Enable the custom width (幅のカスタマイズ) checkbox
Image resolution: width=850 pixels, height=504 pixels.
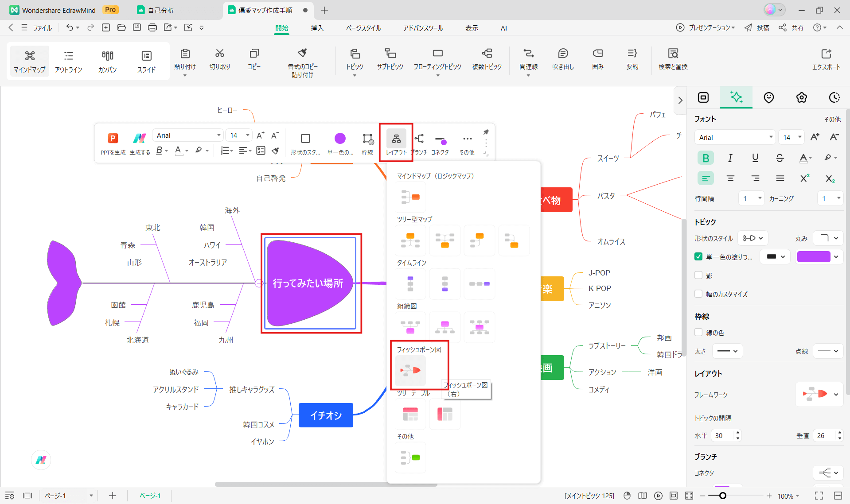tap(698, 294)
